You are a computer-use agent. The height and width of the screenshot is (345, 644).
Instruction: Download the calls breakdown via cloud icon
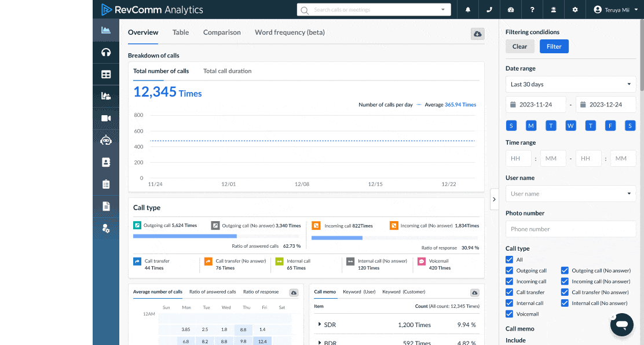[x=477, y=34]
